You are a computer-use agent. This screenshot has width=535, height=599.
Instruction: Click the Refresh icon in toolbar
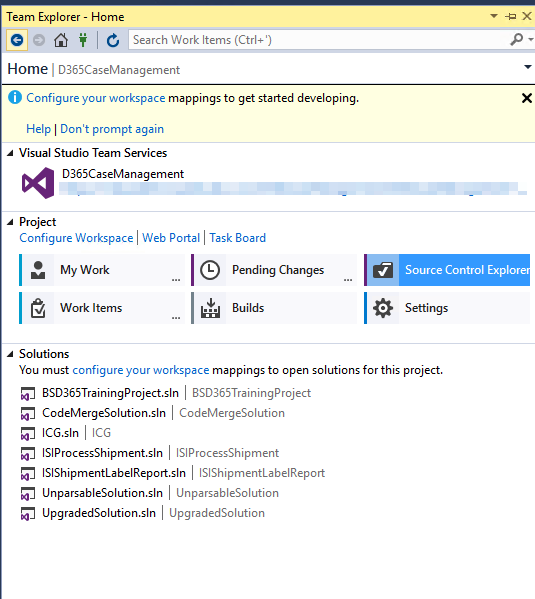[113, 40]
